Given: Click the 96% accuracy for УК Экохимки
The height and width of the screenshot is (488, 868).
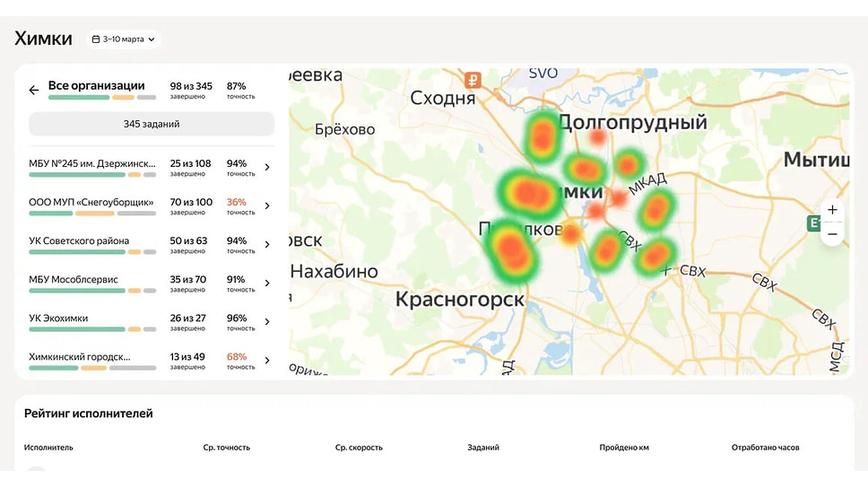Looking at the screenshot, I should coord(237,318).
